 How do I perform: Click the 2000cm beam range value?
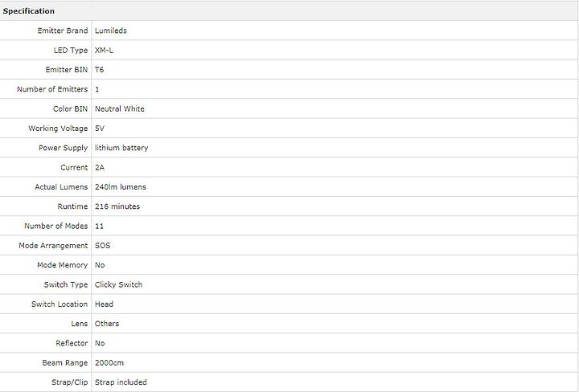click(x=109, y=363)
